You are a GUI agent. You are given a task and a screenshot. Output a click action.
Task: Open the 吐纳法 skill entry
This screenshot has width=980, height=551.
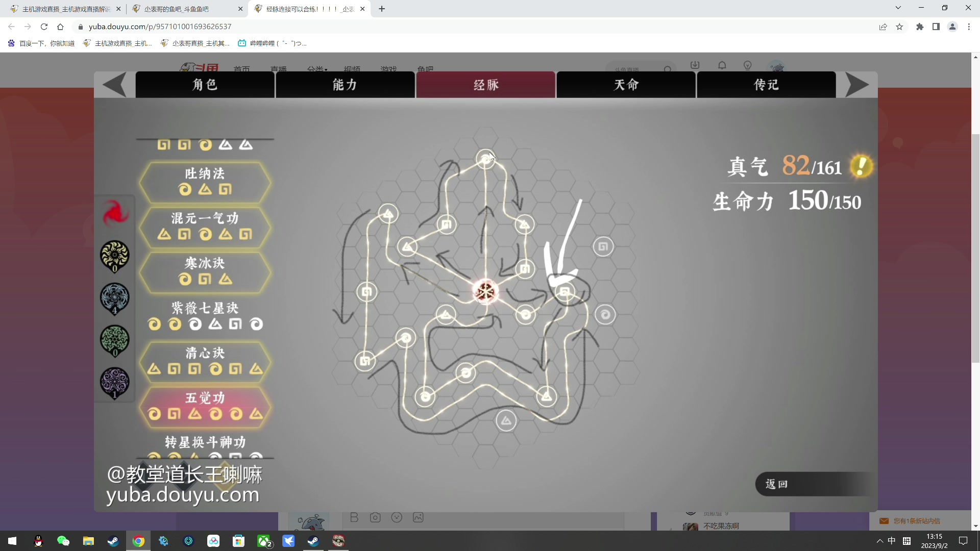click(205, 182)
